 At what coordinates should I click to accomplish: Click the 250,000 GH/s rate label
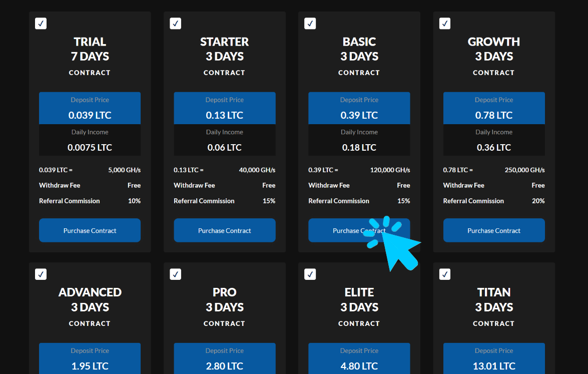(x=524, y=170)
